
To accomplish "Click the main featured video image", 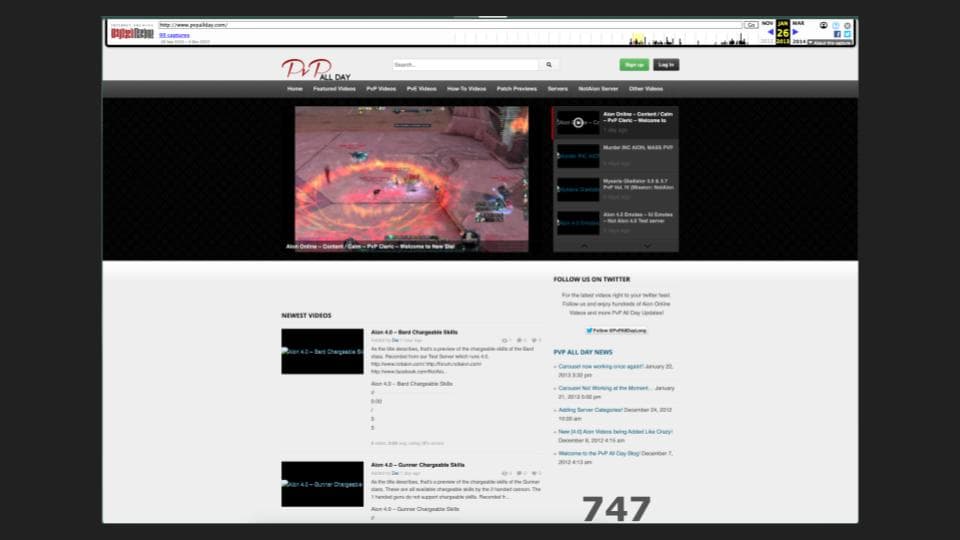I will (411, 179).
